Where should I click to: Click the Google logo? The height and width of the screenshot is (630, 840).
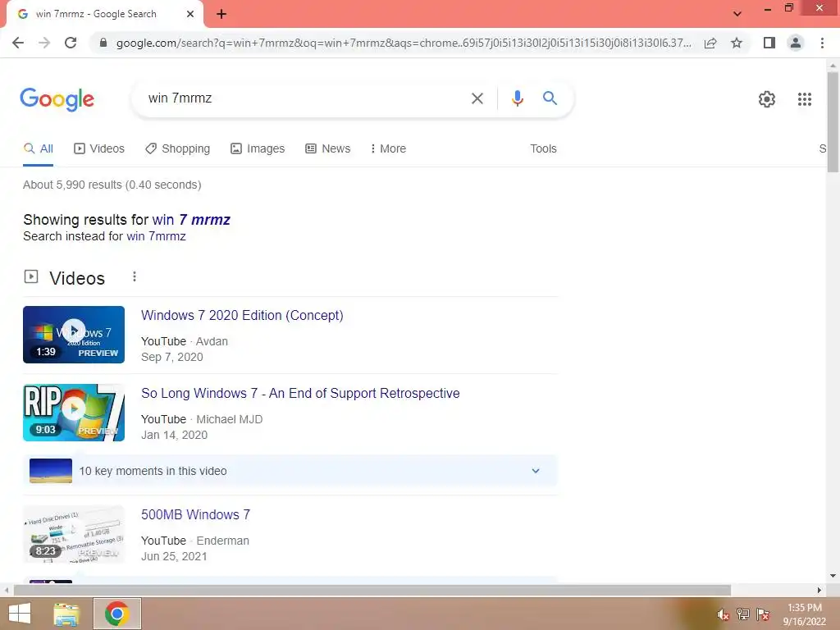(57, 99)
